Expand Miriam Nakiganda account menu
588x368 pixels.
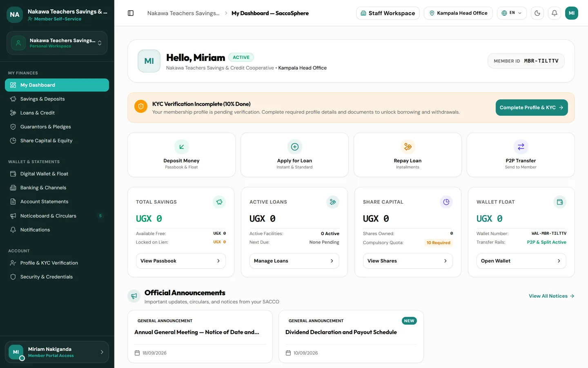[57, 352]
